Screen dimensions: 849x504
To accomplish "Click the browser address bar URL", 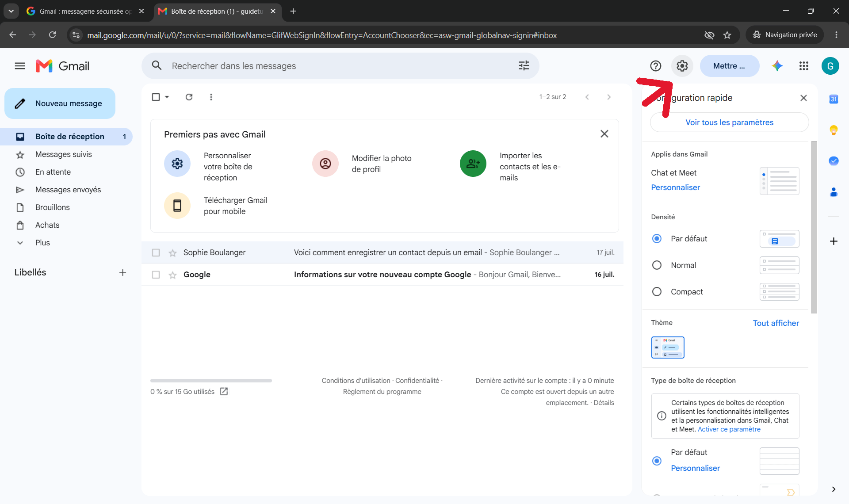I will 322,35.
